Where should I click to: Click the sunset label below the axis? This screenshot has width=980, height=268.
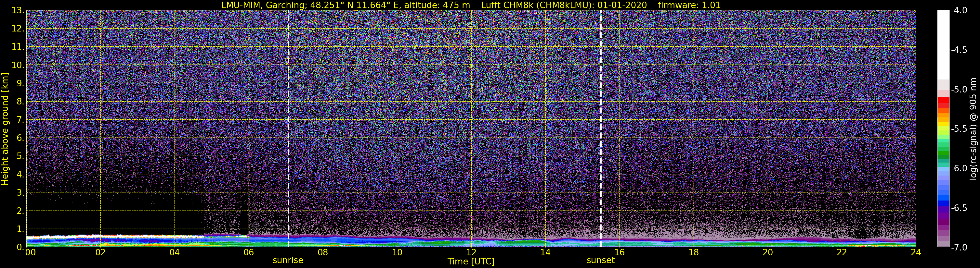[601, 261]
